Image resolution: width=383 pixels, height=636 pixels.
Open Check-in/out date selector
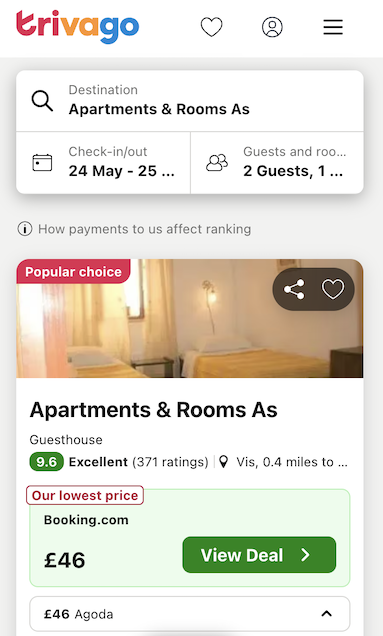pyautogui.click(x=103, y=163)
